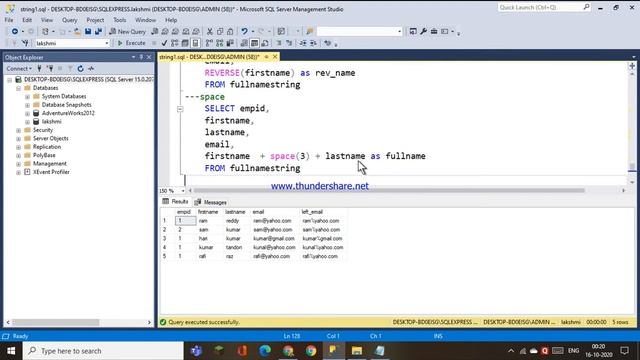640x360 pixels.
Task: Click the Connect Object Explorer plug icon
Action: (x=40, y=69)
